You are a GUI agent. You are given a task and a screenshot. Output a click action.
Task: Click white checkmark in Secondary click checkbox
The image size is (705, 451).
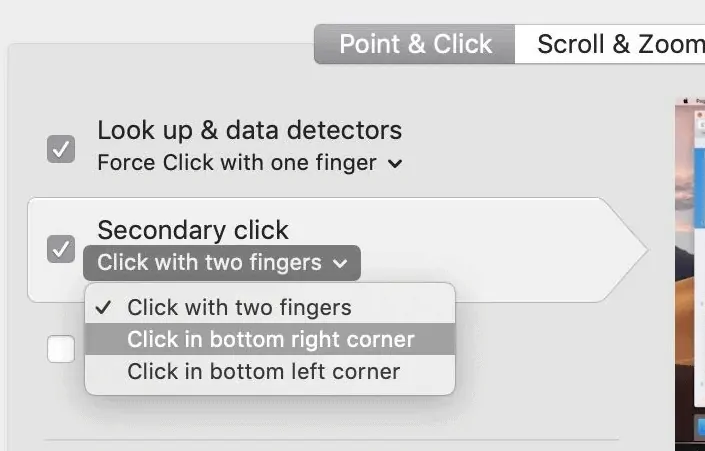pyautogui.click(x=61, y=249)
